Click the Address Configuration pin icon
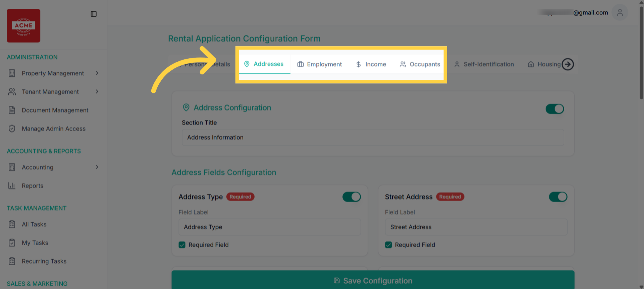Image resolution: width=644 pixels, height=289 pixels. point(186,107)
